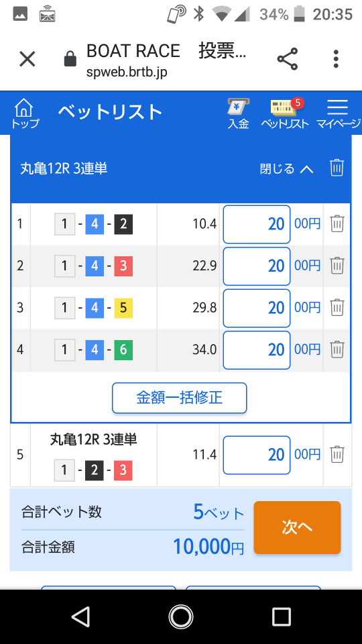Image resolution: width=362 pixels, height=644 pixels.
Task: Open the マイページ hamburger menu
Action: (338, 114)
